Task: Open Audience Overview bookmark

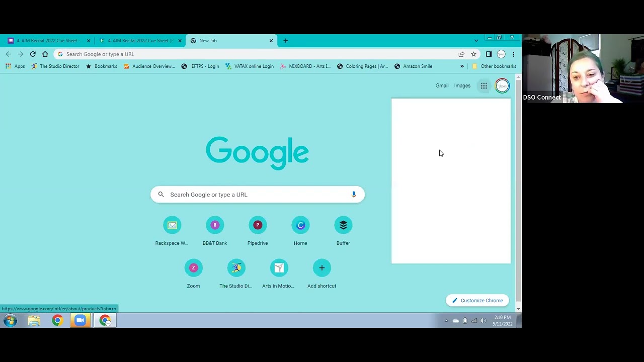Action: coord(149,66)
